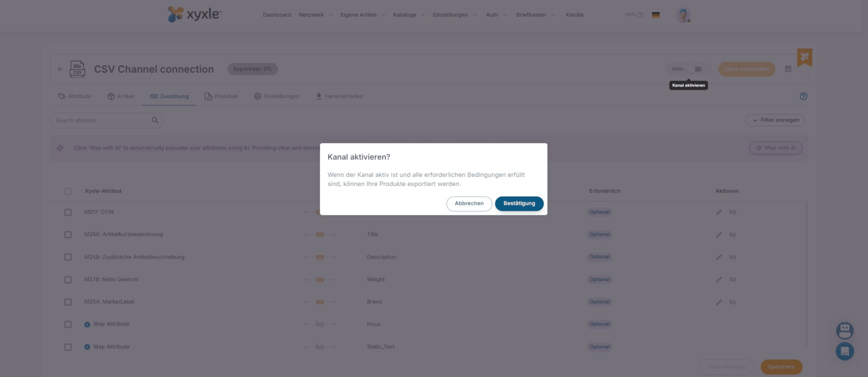Click the Map with AI button
The height and width of the screenshot is (377, 868).
click(776, 148)
